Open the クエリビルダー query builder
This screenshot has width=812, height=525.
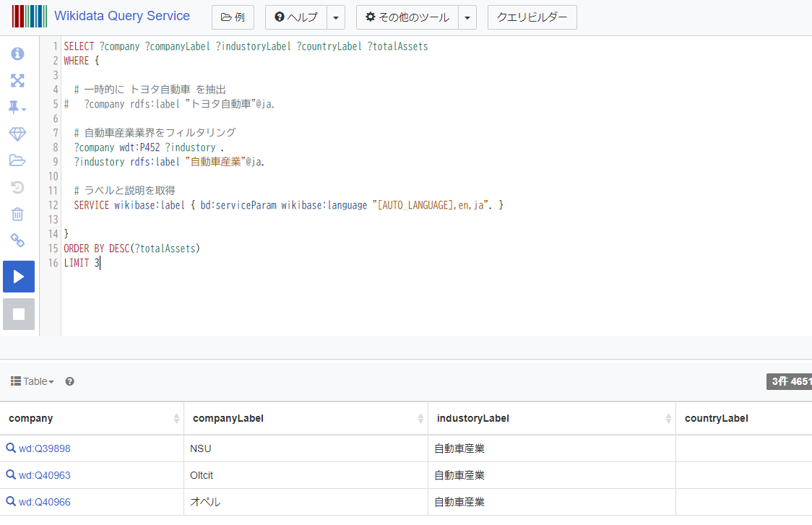532,17
